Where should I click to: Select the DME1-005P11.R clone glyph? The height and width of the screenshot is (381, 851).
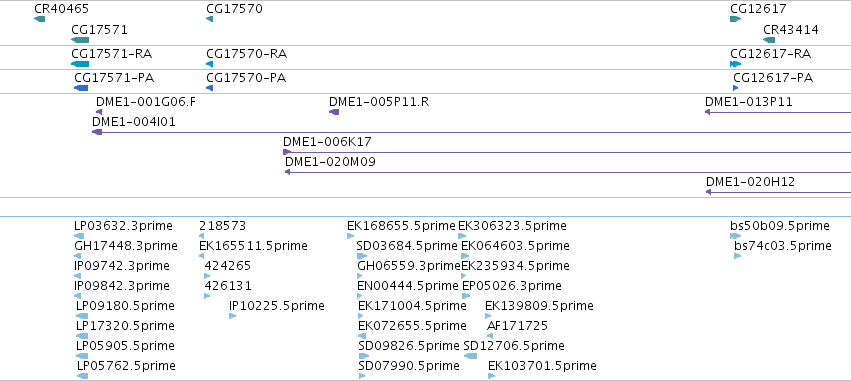coord(334,112)
